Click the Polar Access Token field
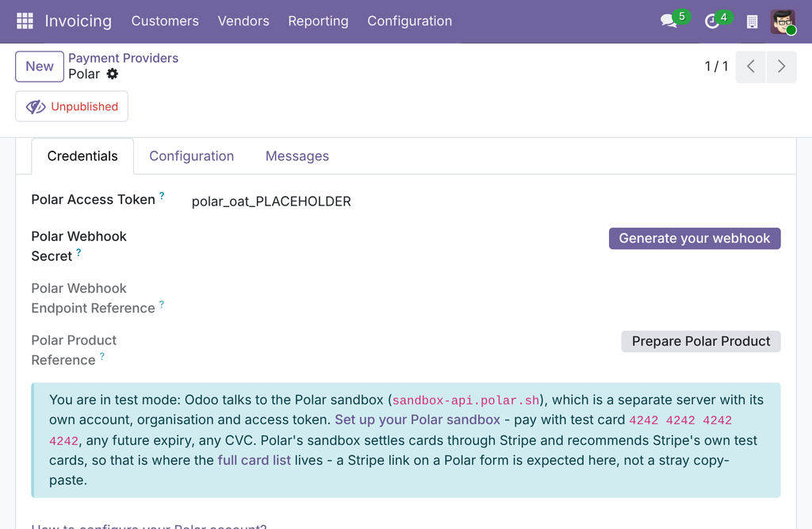Screen dimensions: 812x529 pos(486,201)
